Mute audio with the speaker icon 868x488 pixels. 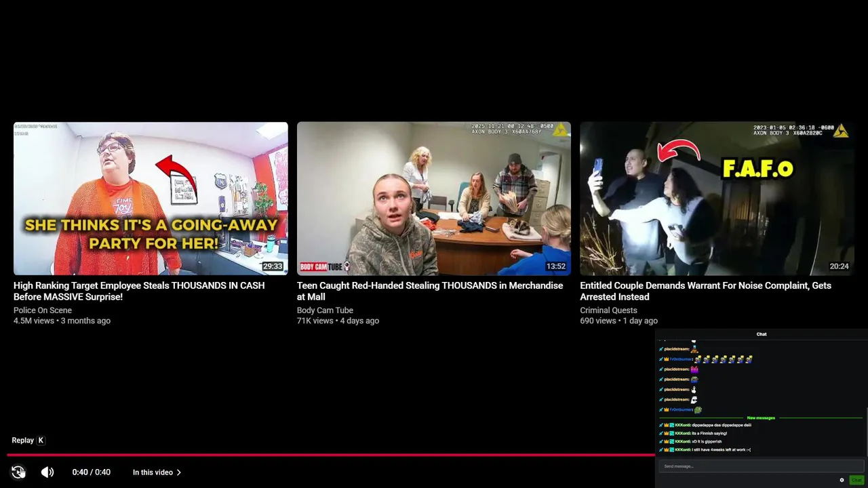(47, 472)
